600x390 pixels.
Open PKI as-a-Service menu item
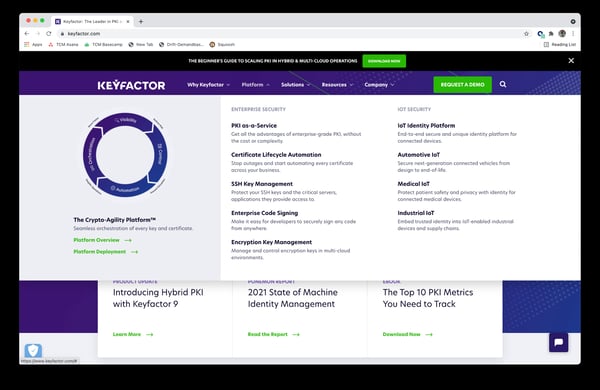point(254,126)
